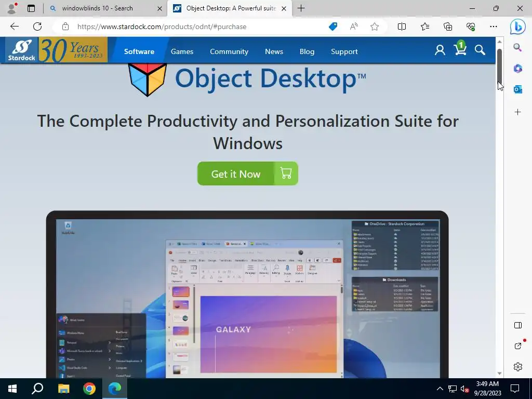532x399 pixels.
Task: Open the split screen icon
Action: 402,26
